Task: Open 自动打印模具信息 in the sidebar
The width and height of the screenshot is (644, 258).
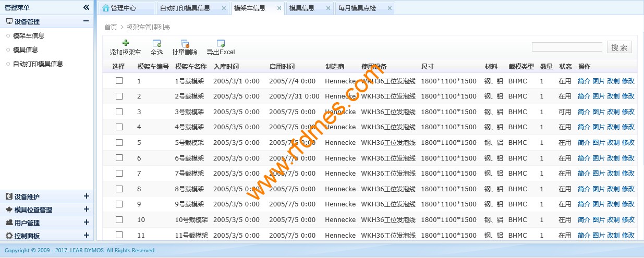Action: (38, 64)
